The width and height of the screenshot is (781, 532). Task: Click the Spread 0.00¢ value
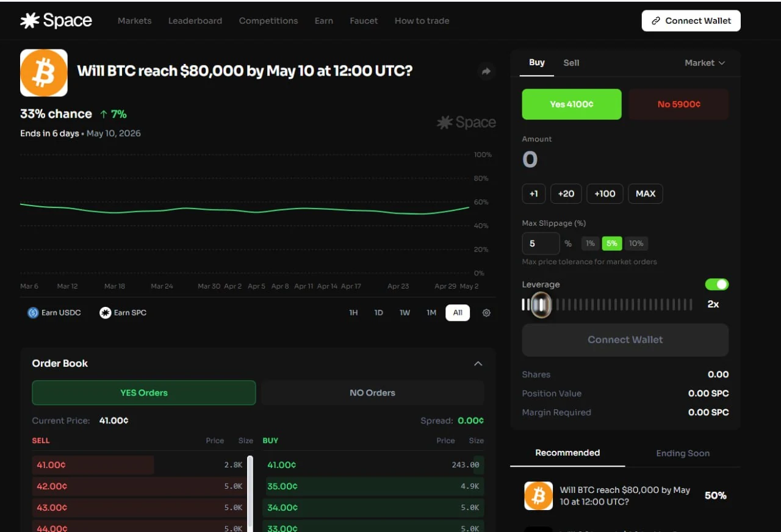coord(470,421)
